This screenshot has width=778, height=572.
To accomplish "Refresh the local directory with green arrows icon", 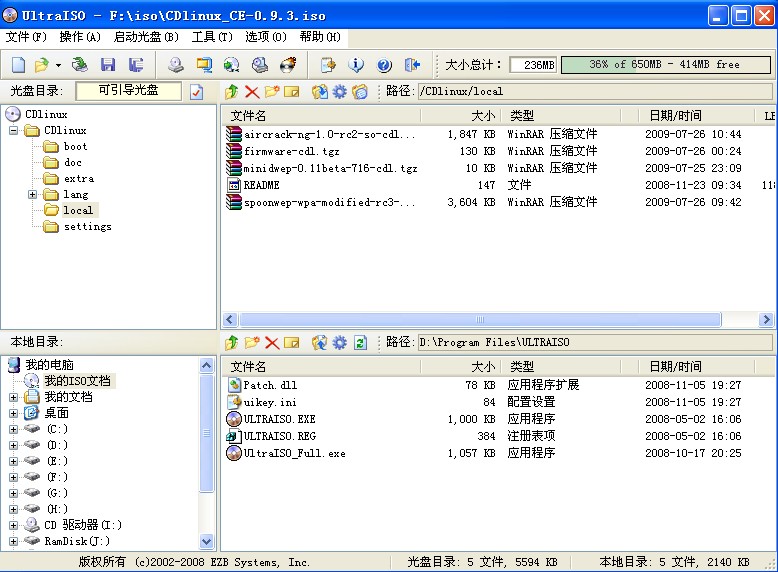I will pyautogui.click(x=360, y=342).
